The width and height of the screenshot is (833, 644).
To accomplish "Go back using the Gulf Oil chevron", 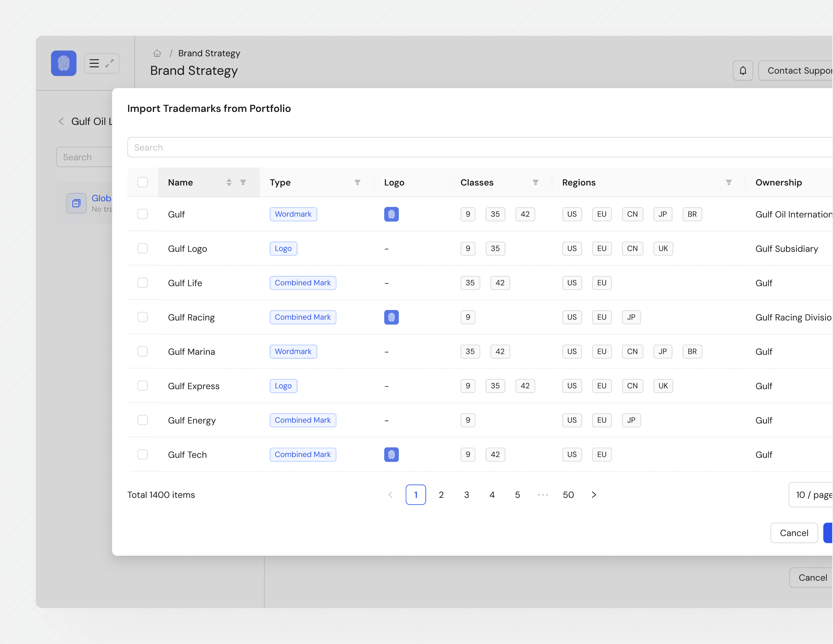I will [x=61, y=122].
